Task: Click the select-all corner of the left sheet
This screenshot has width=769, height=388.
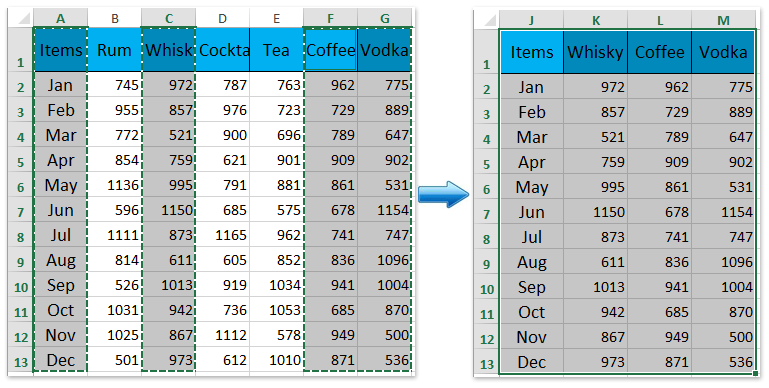Action: (21, 19)
